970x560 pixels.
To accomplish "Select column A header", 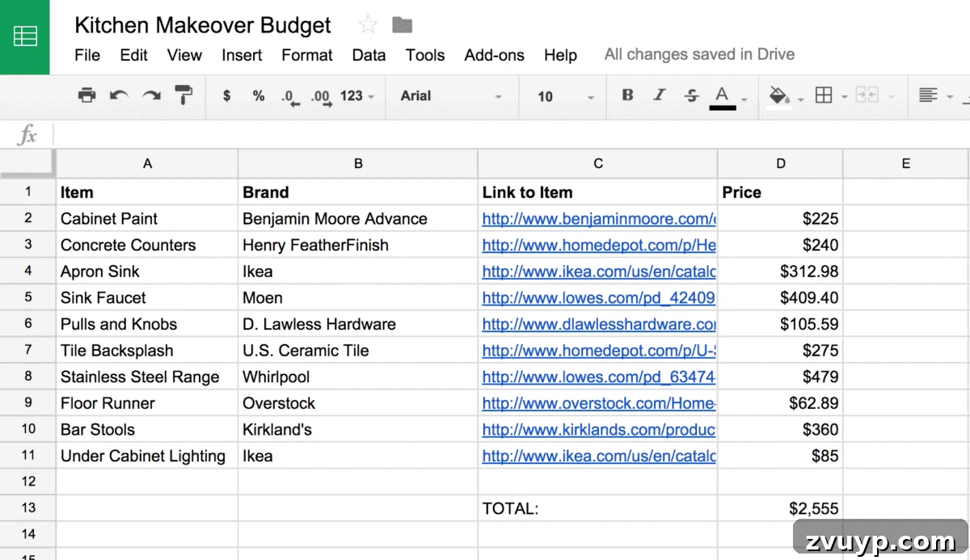I will pos(147,163).
